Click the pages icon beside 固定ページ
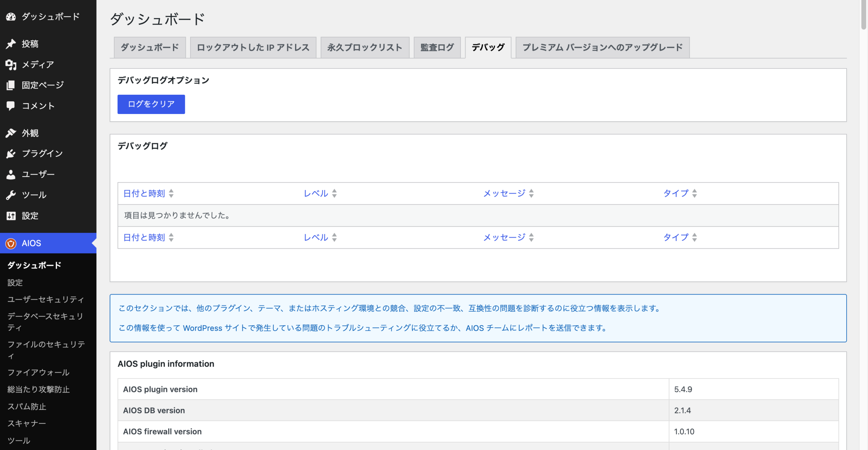This screenshot has width=868, height=450. point(11,85)
